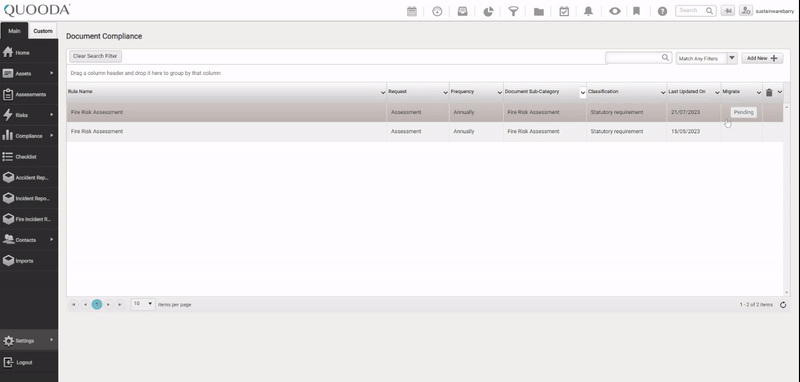
Task: Open the notifications bell icon
Action: [588, 11]
